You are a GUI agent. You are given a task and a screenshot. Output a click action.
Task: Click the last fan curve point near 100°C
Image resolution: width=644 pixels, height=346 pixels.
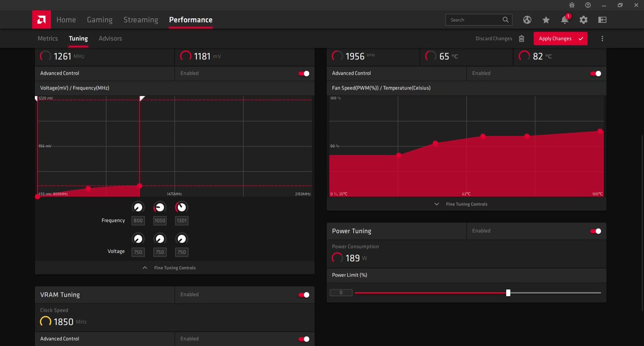point(600,131)
